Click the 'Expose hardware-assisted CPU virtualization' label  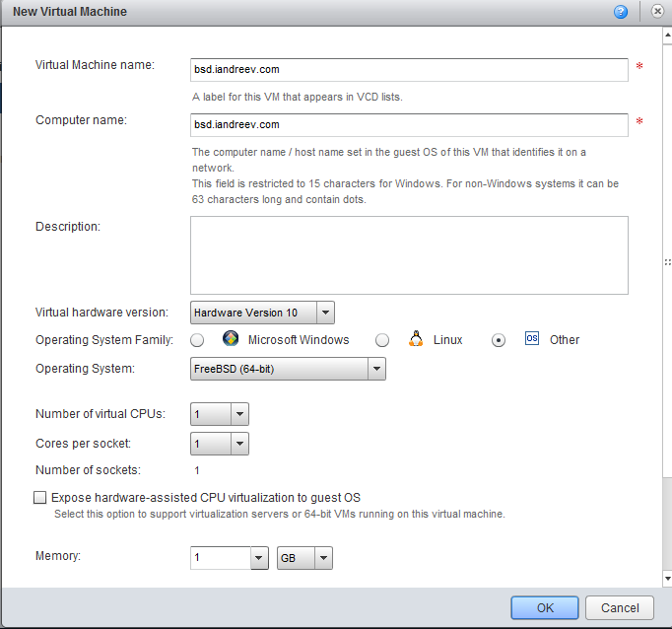point(206,497)
